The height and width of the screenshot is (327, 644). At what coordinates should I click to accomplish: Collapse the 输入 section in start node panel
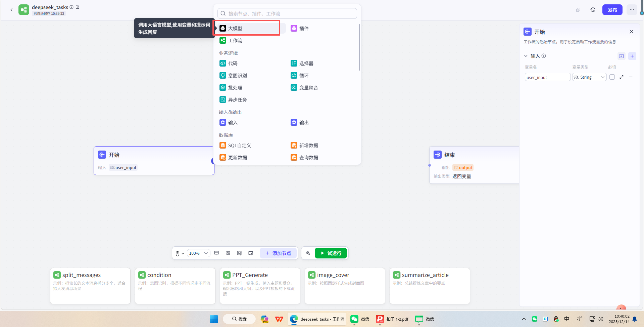point(526,56)
